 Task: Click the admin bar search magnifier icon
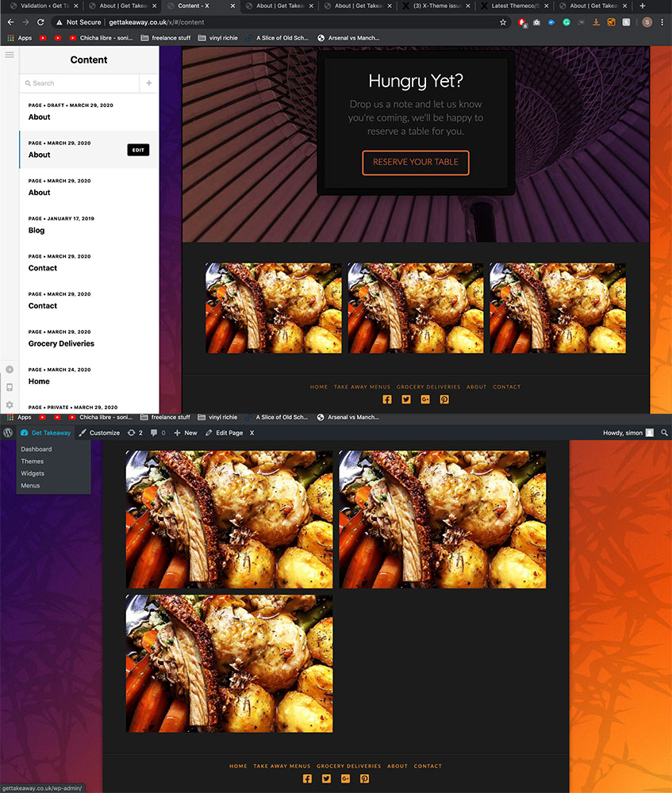(665, 433)
